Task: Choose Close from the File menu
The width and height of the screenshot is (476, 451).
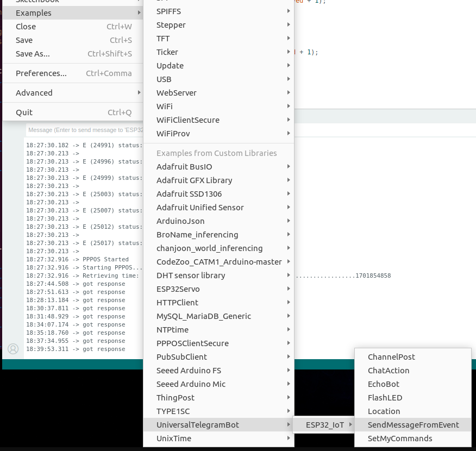Action: click(x=73, y=27)
